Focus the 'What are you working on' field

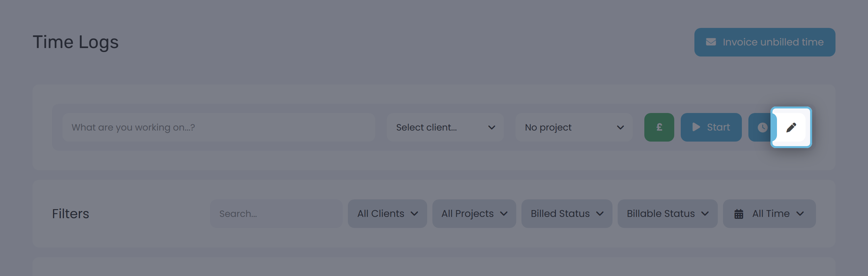pyautogui.click(x=218, y=127)
